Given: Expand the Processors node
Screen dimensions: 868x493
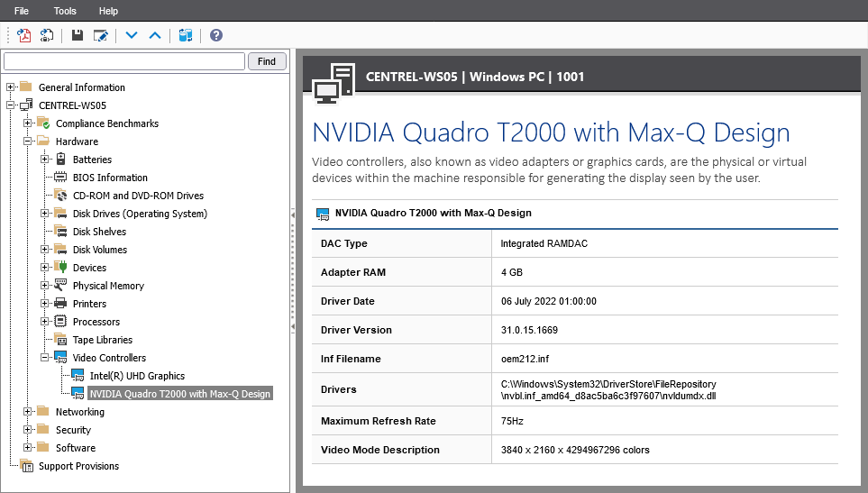Looking at the screenshot, I should (44, 322).
